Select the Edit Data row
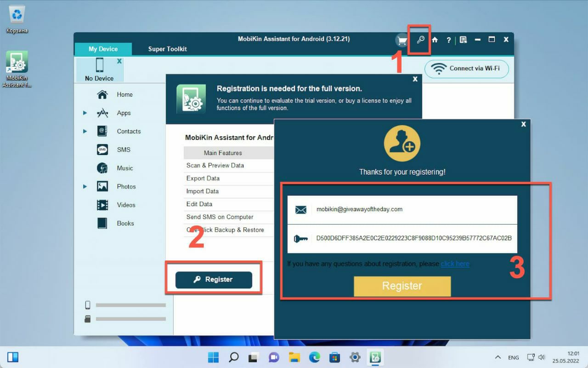Screen dimensions: 588x368 (229, 204)
